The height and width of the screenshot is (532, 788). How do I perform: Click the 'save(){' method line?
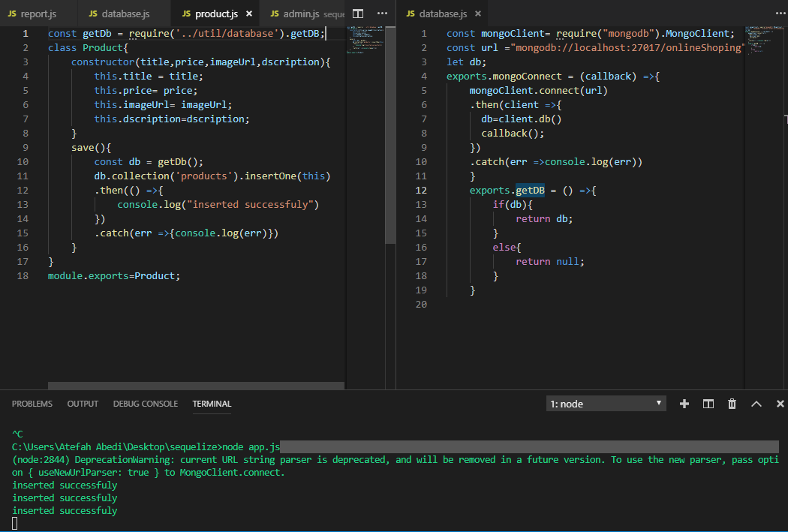91,148
